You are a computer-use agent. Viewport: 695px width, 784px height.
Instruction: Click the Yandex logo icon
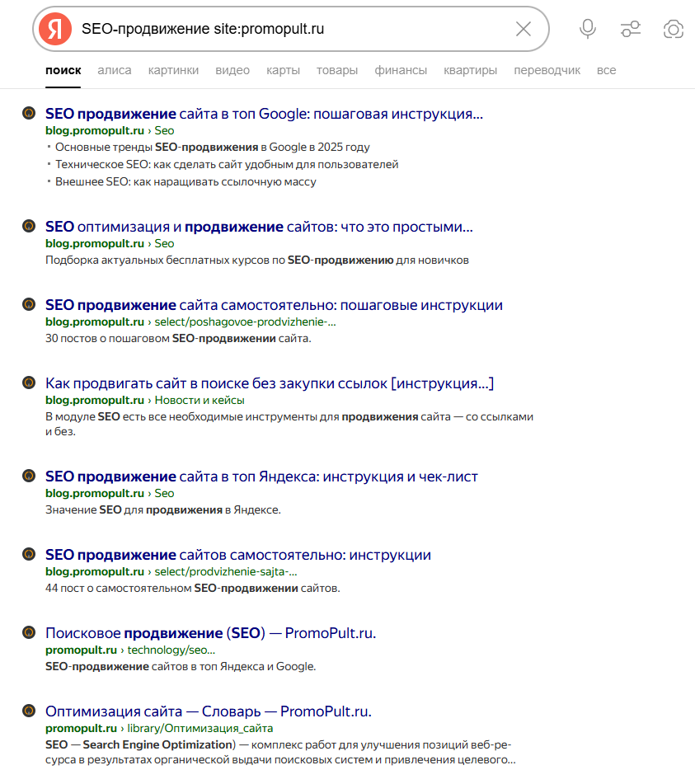[55, 29]
